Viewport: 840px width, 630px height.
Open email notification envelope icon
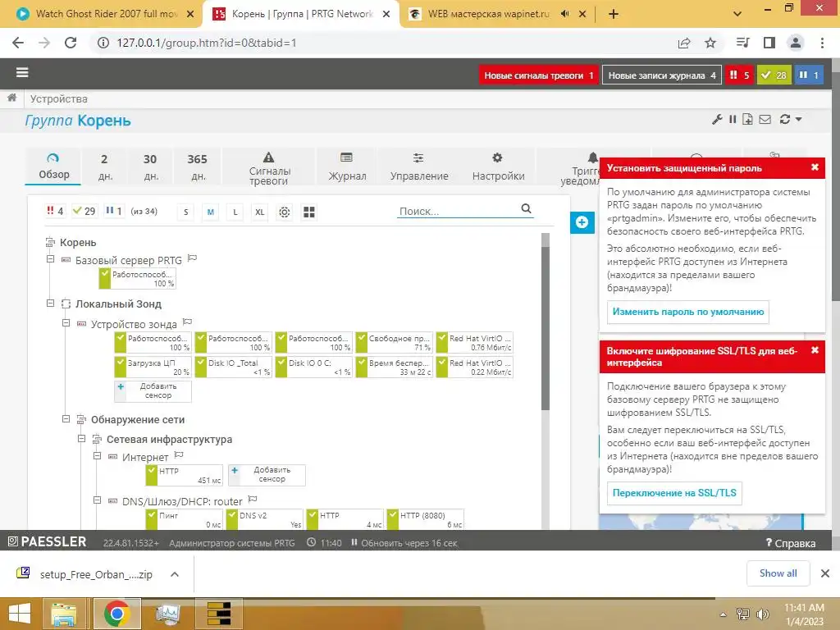765,119
